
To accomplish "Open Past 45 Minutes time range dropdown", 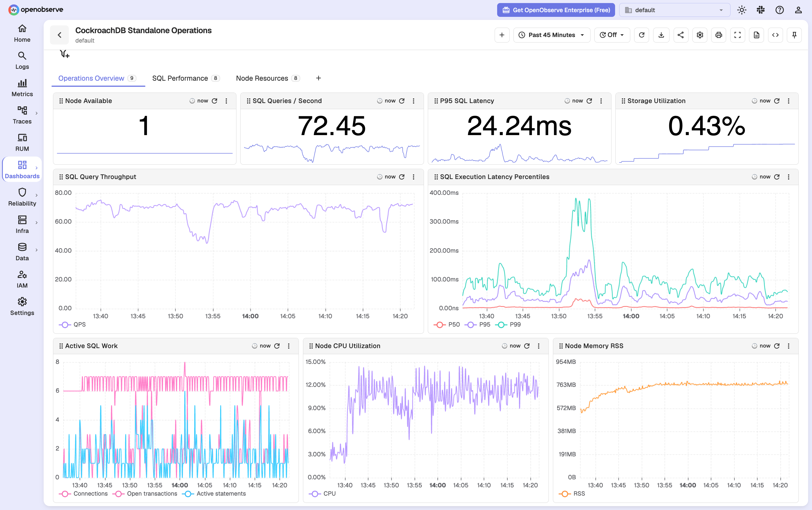I will (x=551, y=35).
